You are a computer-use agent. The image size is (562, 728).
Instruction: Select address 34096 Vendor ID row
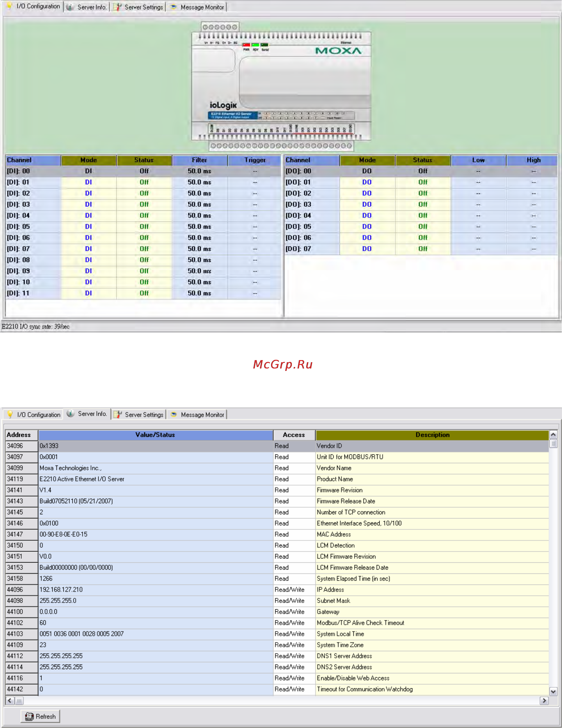pyautogui.click(x=277, y=446)
